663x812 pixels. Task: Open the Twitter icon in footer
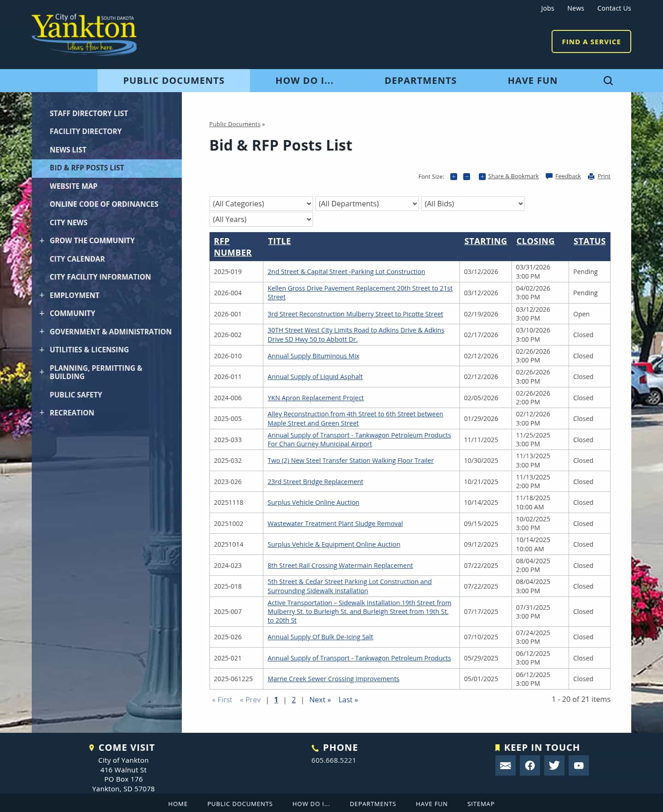click(x=554, y=765)
